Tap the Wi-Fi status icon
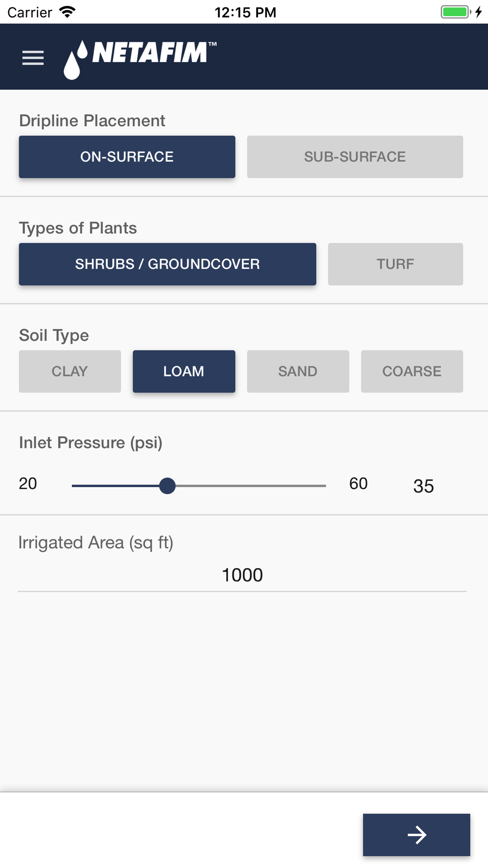Image resolution: width=488 pixels, height=868 pixels. pos(67,12)
